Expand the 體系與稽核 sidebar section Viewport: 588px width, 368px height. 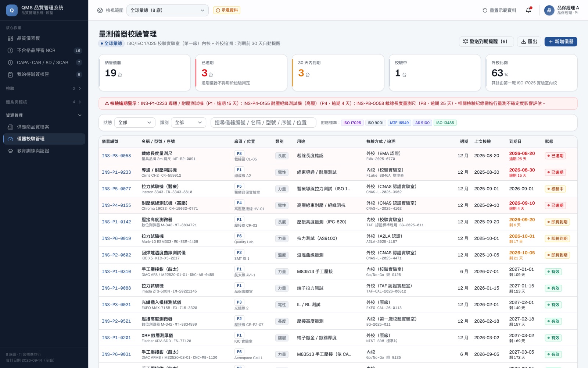[x=44, y=102]
